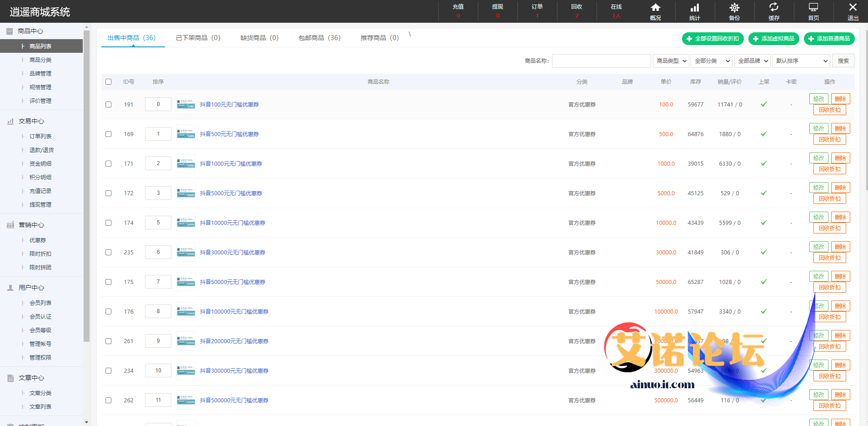This screenshot has height=426, width=868.
Task: Tick the select-all checkbox in table header
Action: coord(108,82)
